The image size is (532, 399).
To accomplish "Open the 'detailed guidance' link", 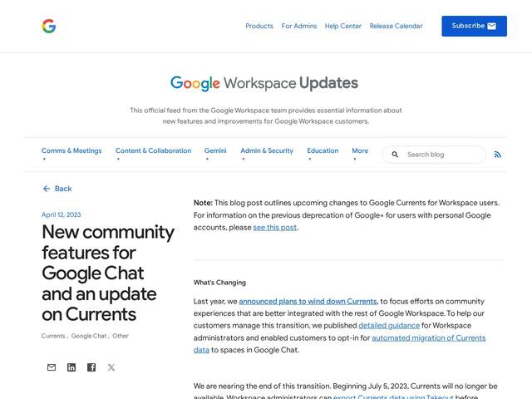I will [x=389, y=326].
